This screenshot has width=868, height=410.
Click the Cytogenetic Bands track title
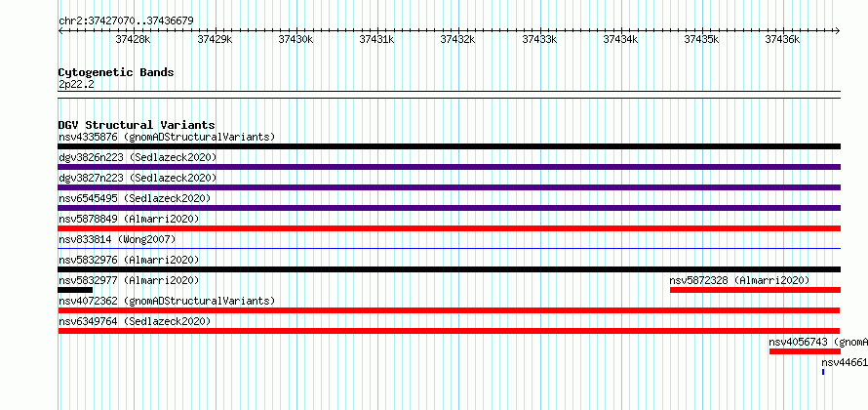(116, 72)
